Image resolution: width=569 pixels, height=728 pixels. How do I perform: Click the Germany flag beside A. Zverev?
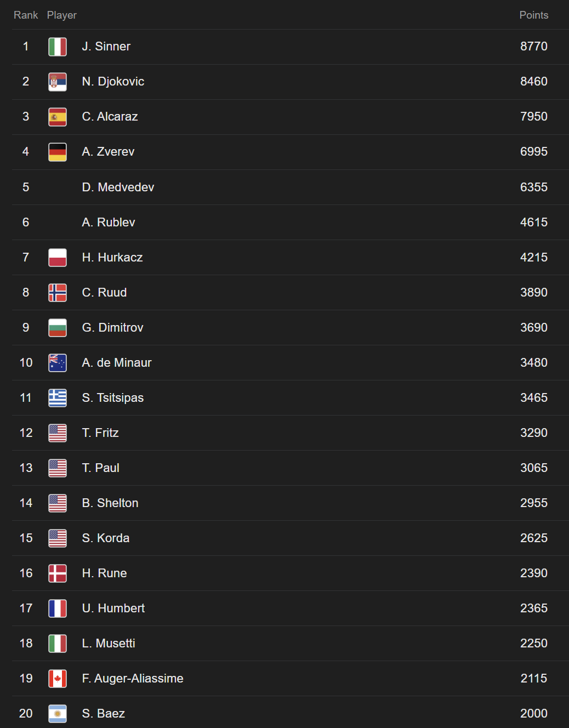click(x=58, y=152)
